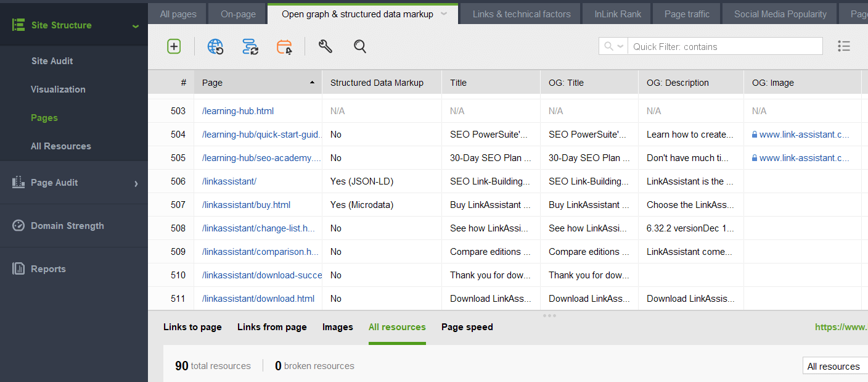Click the Add page plus icon
The image size is (868, 382).
click(174, 46)
